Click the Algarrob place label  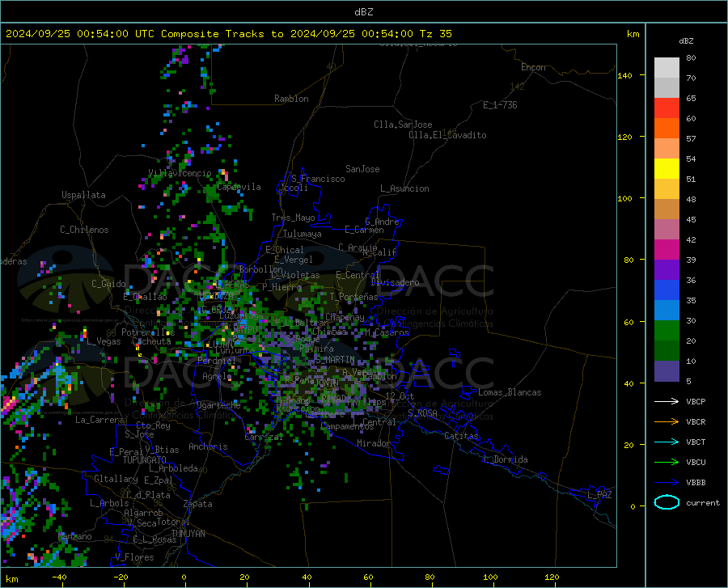tap(143, 513)
